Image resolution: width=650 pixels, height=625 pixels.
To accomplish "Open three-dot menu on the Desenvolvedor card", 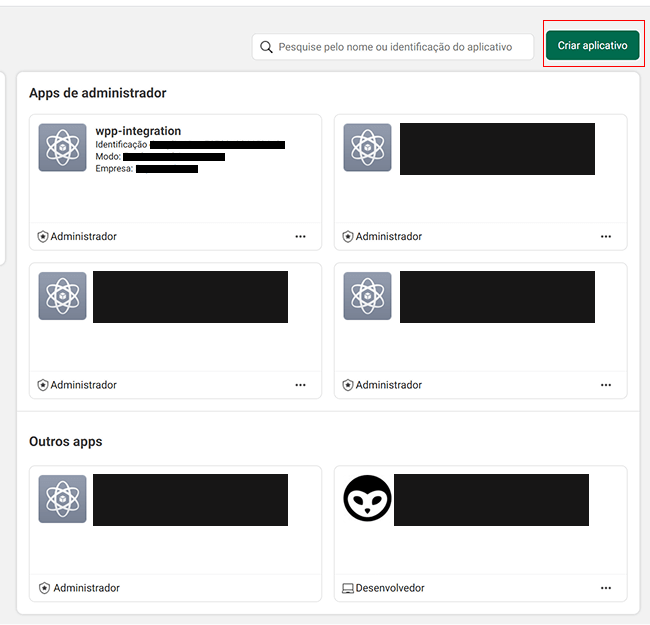I will 605,588.
